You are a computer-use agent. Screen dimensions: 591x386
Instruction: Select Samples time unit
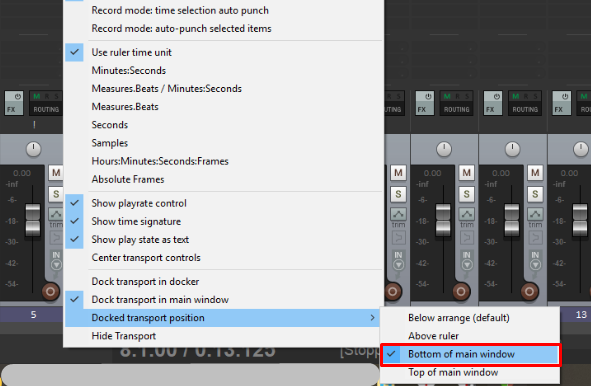(224, 143)
